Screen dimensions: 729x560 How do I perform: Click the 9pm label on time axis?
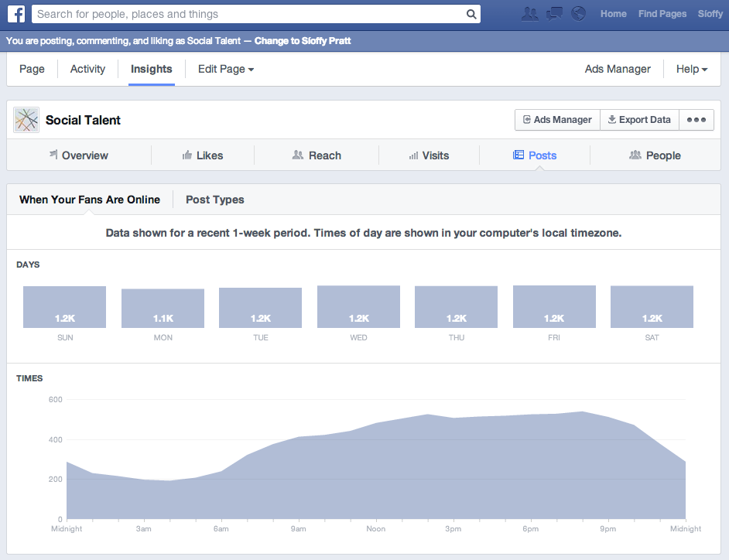[607, 529]
